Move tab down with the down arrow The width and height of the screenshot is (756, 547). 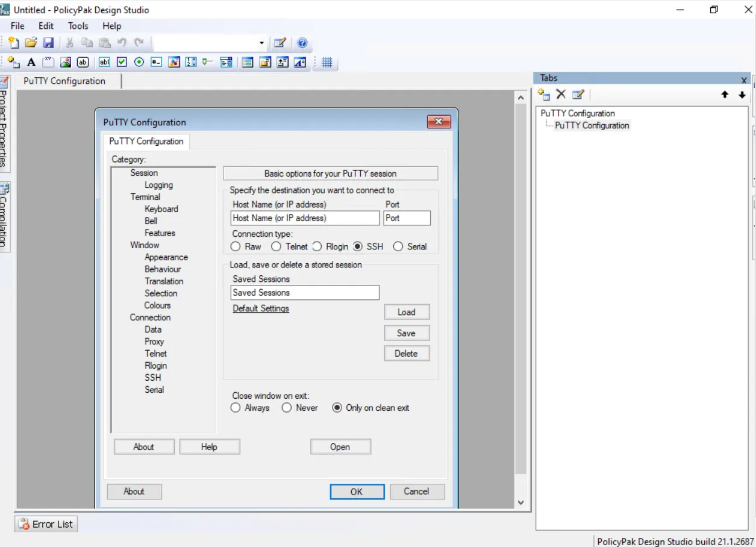[x=742, y=95]
